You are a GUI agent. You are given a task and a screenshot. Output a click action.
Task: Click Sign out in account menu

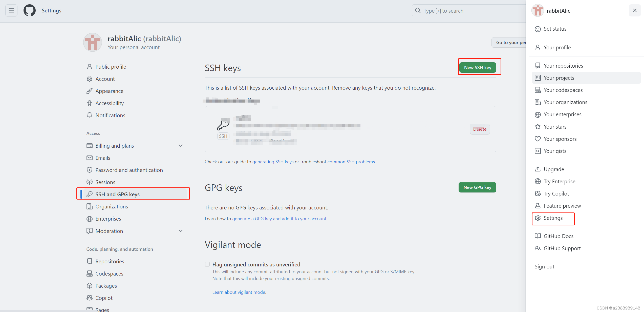544,266
